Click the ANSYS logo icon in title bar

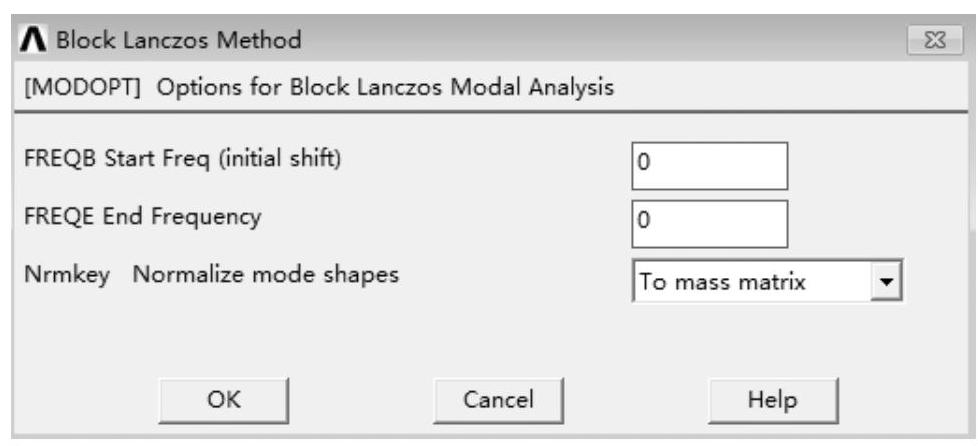tap(34, 42)
